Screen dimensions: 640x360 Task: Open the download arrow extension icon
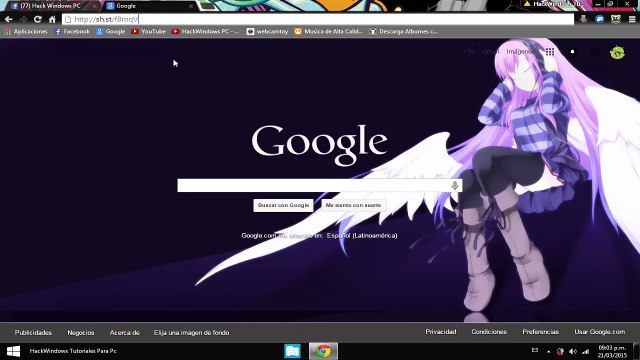click(x=584, y=19)
